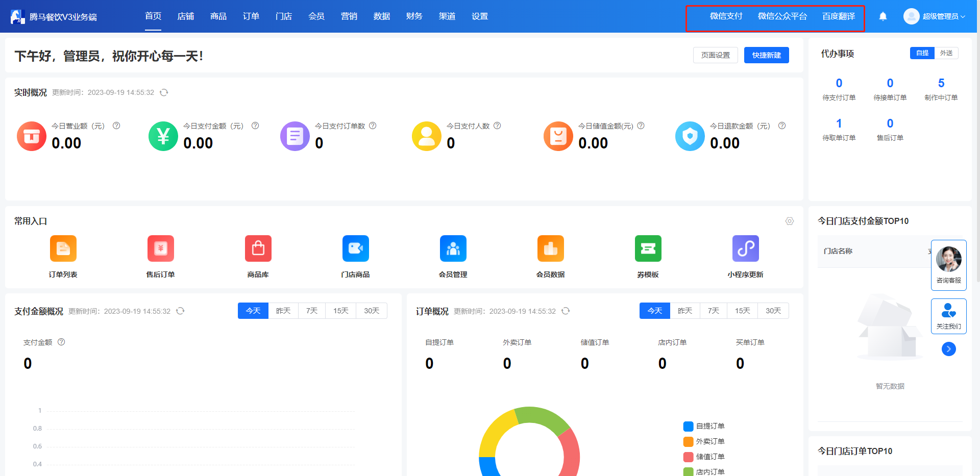Click the 今日营业额 red store icon
This screenshot has height=476, width=980.
click(32, 136)
